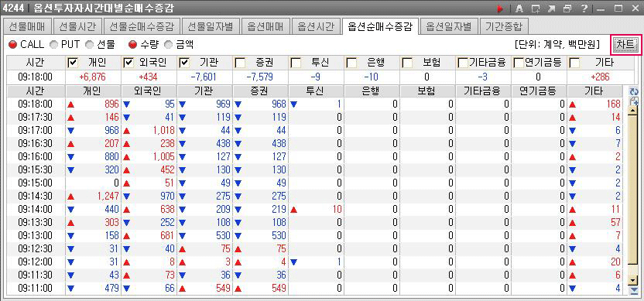The height and width of the screenshot is (301, 644).
Task: Click the 1,018 외국인 value at 09:17:00
Action: (164, 130)
